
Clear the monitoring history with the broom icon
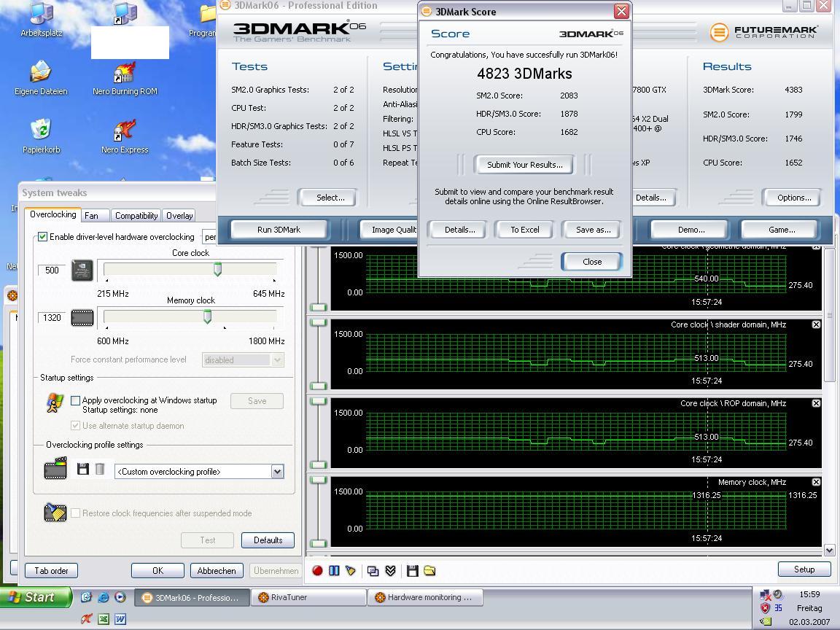pos(350,571)
